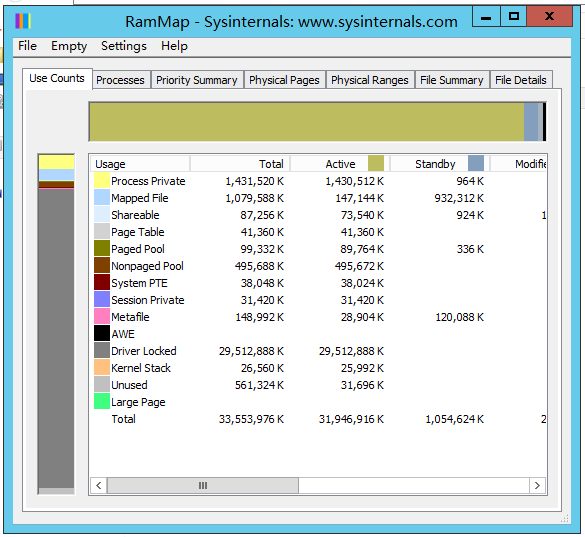Select the AWE row label
Image resolution: width=585 pixels, height=537 pixels.
point(123,334)
